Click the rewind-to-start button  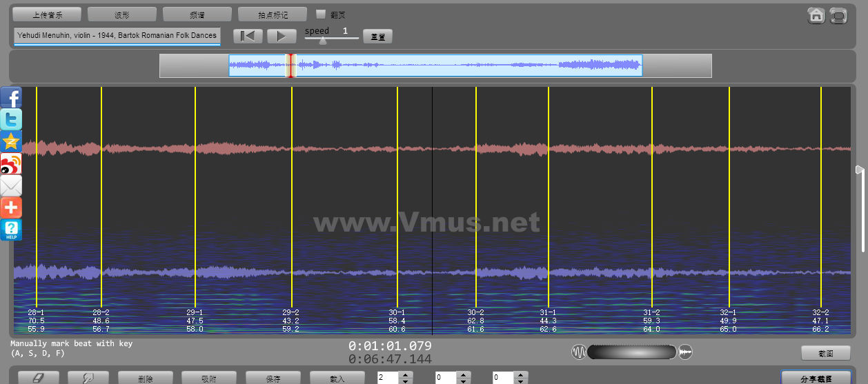248,36
